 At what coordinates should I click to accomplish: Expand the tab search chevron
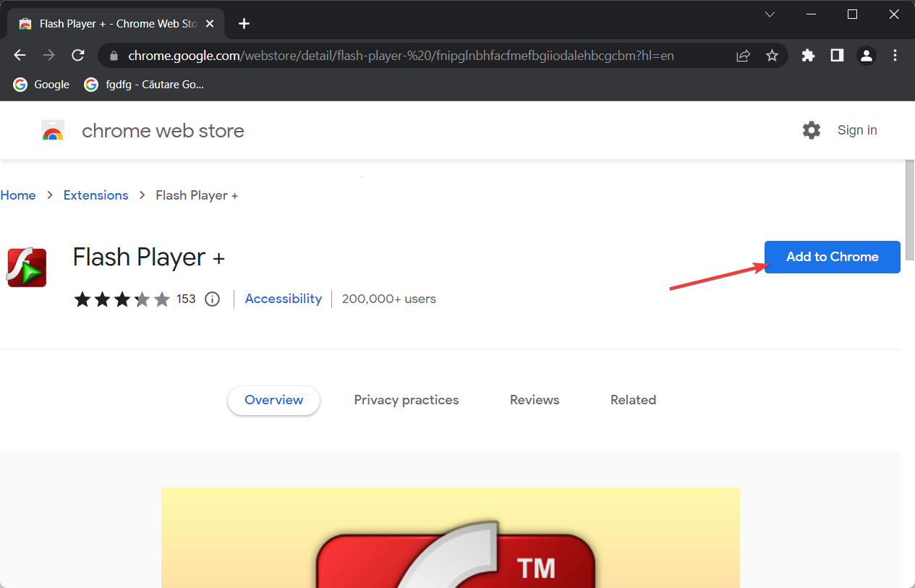click(x=770, y=14)
